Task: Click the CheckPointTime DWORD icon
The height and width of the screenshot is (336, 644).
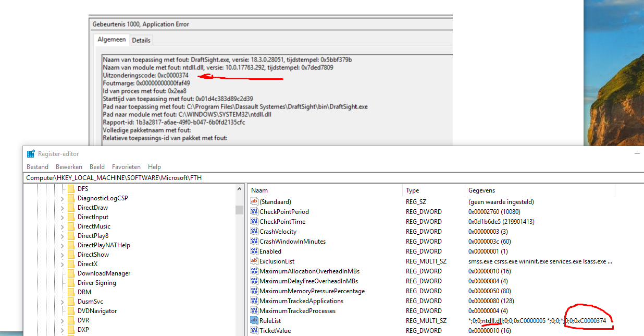Action: pyautogui.click(x=254, y=221)
